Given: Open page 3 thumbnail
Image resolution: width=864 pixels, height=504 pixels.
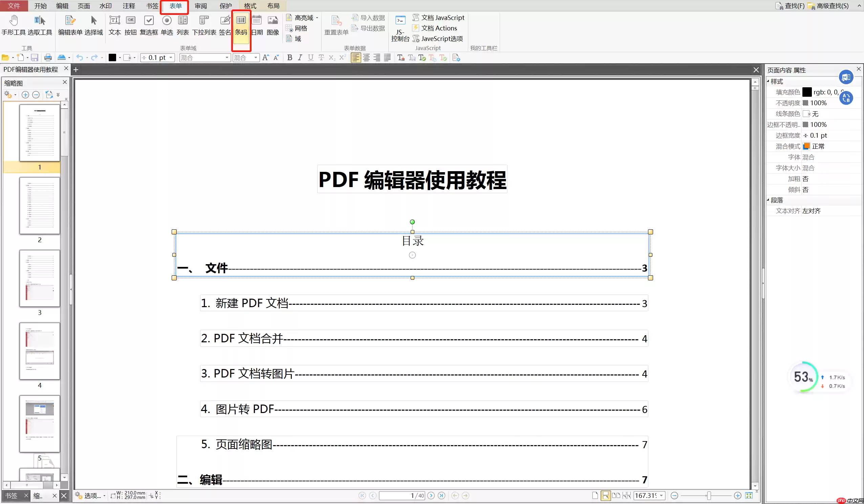Looking at the screenshot, I should click(40, 278).
